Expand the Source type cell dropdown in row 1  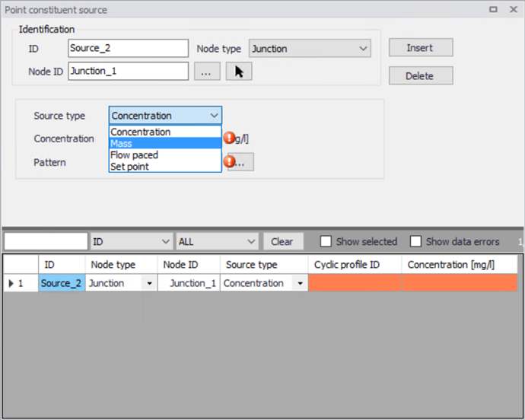[x=300, y=283]
